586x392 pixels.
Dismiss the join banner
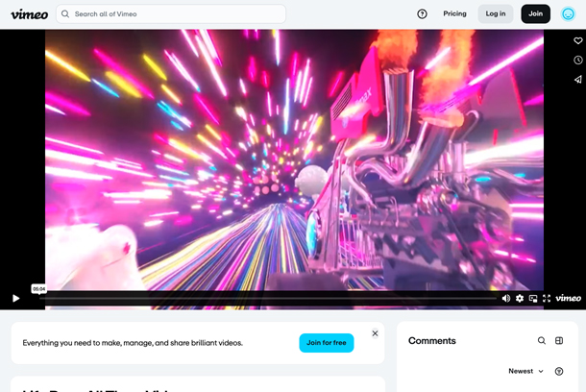[x=376, y=333]
